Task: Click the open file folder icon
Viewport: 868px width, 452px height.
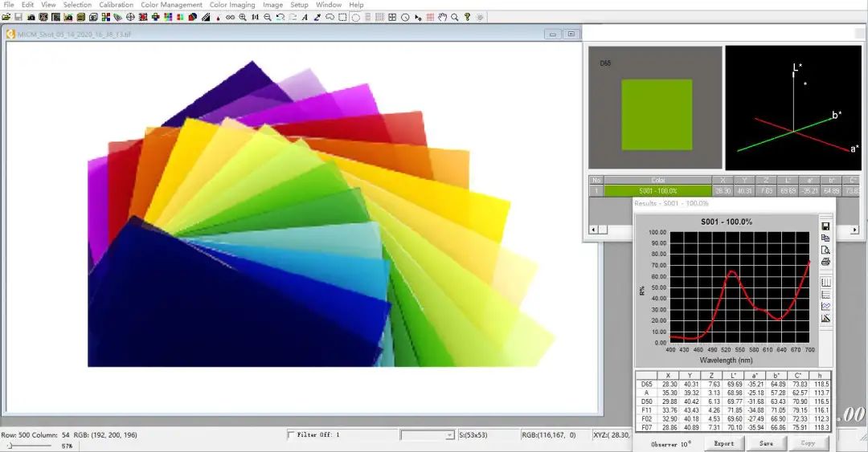Action: tap(6, 17)
